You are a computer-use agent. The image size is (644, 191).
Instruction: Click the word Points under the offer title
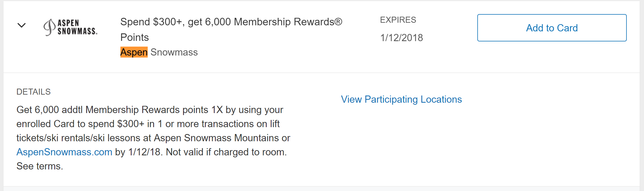coord(134,37)
